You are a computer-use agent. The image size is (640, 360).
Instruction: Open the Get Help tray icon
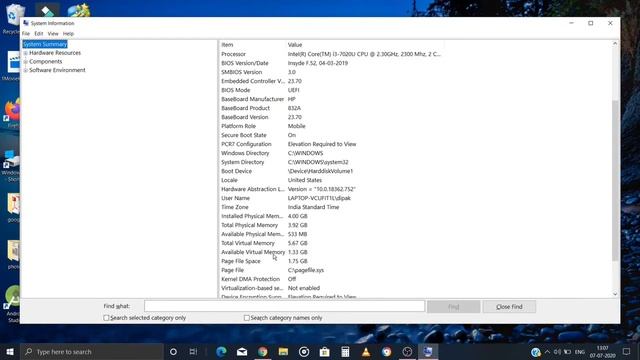[536, 352]
